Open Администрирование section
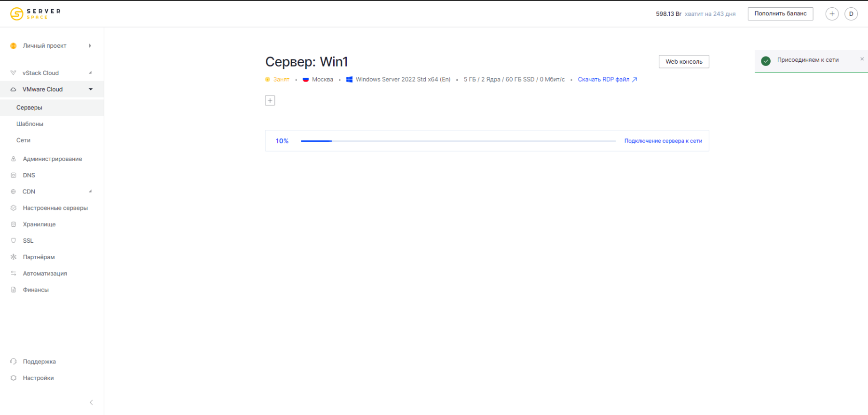 click(x=52, y=159)
